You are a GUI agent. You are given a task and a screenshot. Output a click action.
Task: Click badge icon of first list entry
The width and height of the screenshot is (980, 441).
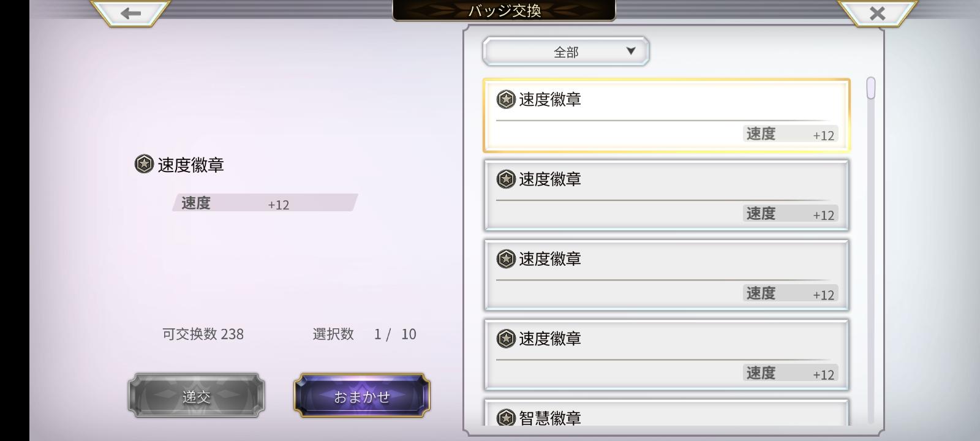pyautogui.click(x=506, y=99)
